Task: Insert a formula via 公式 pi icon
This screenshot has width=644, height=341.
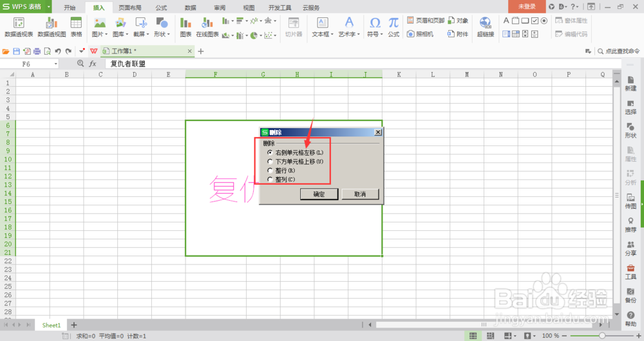Action: [393, 27]
